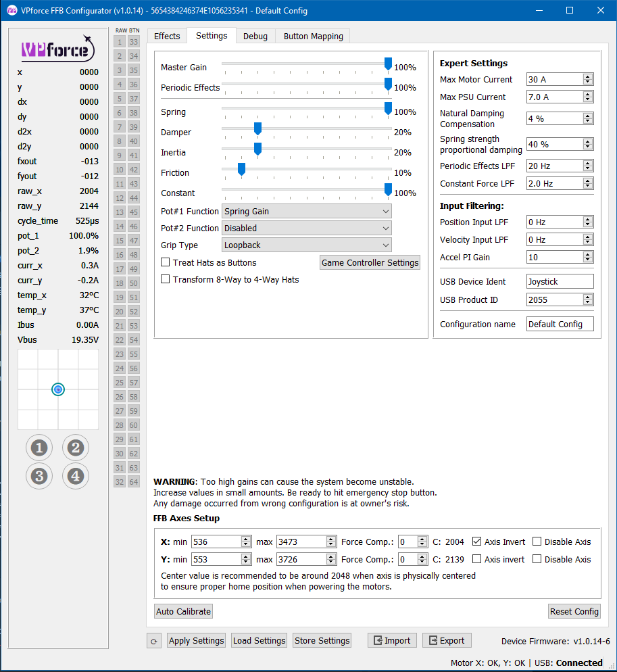Click the Master Gain slider handle

(x=388, y=64)
